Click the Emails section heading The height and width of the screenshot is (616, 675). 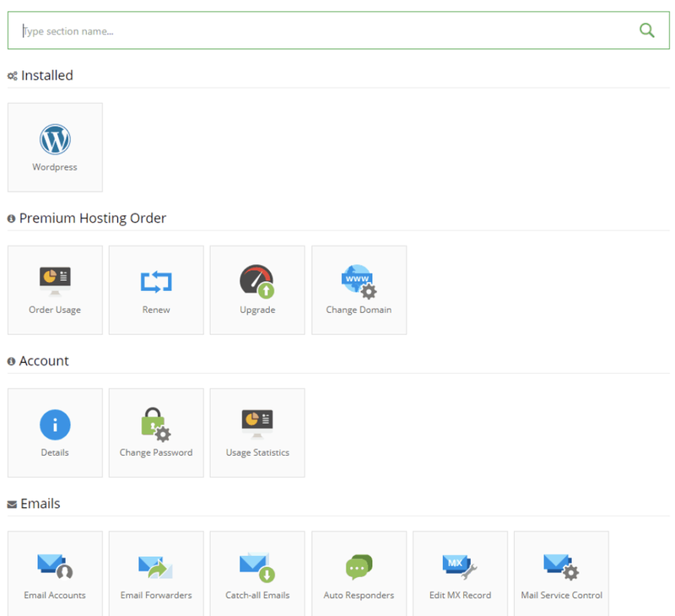point(40,504)
